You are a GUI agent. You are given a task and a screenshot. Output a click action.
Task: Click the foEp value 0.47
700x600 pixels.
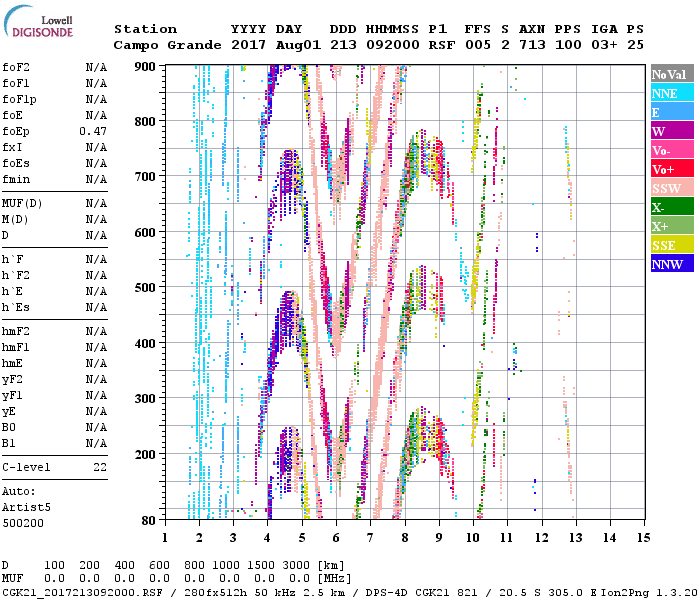[x=94, y=131]
